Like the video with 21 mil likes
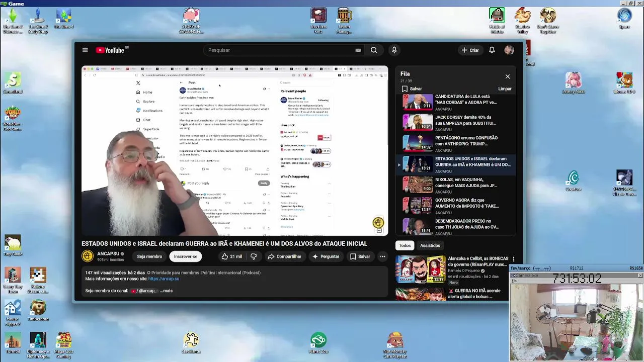This screenshot has width=644, height=362. (231, 256)
